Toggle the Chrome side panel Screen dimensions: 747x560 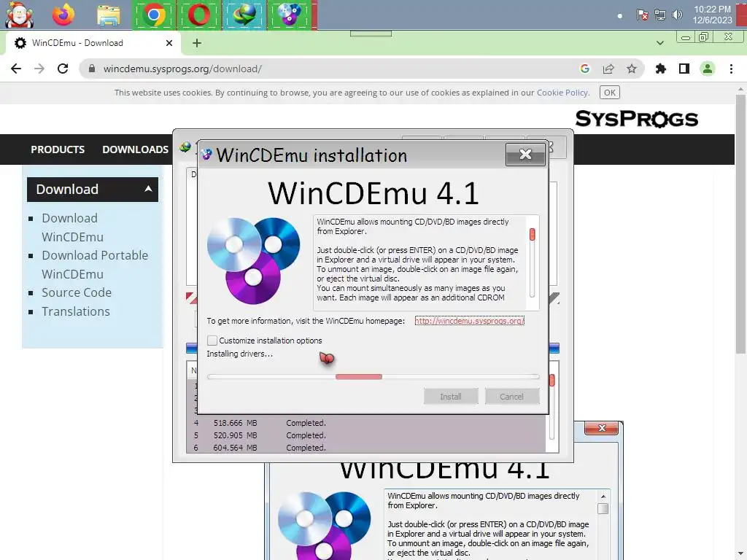[x=684, y=69]
